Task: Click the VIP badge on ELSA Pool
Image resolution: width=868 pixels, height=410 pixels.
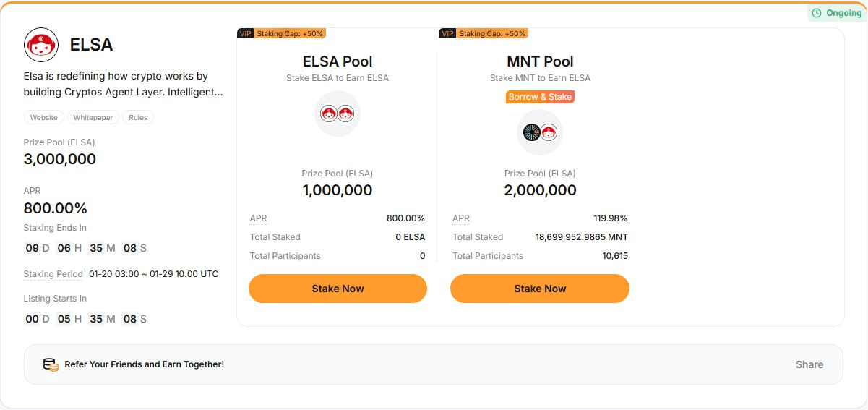Action: pos(245,33)
